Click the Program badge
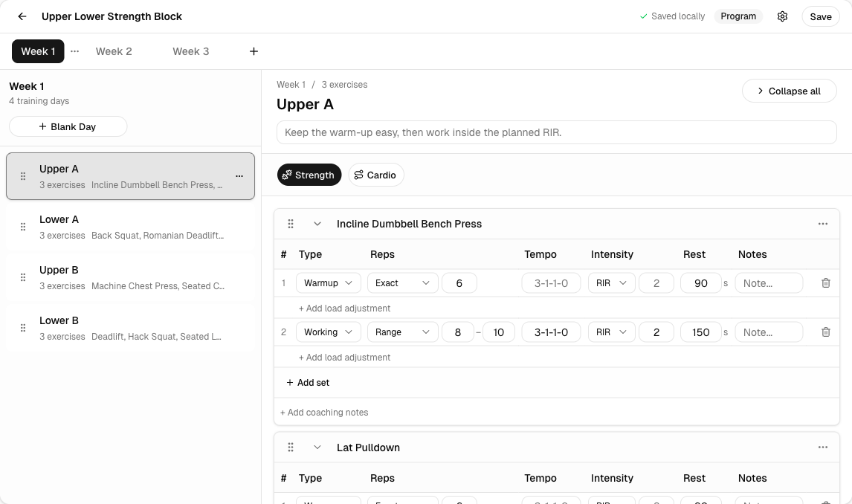Image resolution: width=852 pixels, height=504 pixels. click(x=738, y=16)
